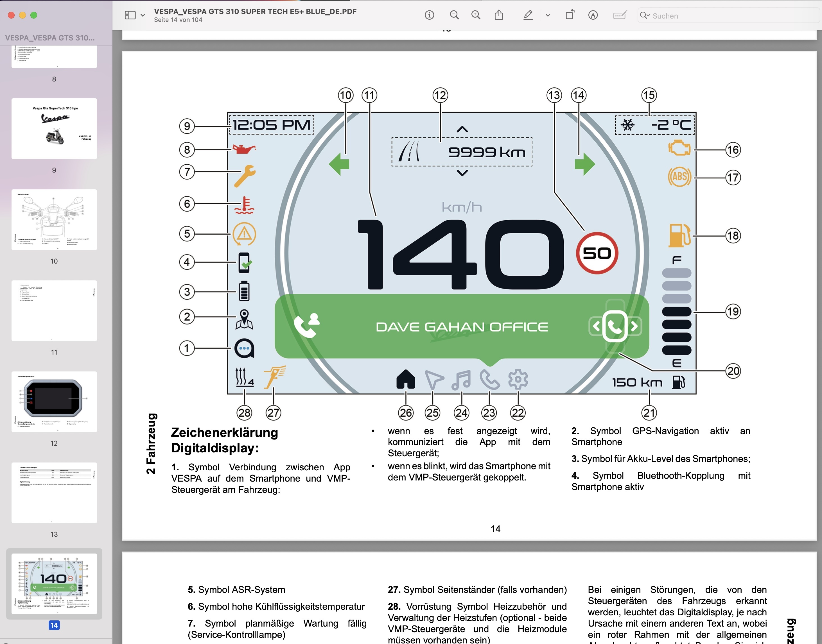Screen dimensions: 822x644
Task: Click the left green turn arrow
Action: pos(339,164)
